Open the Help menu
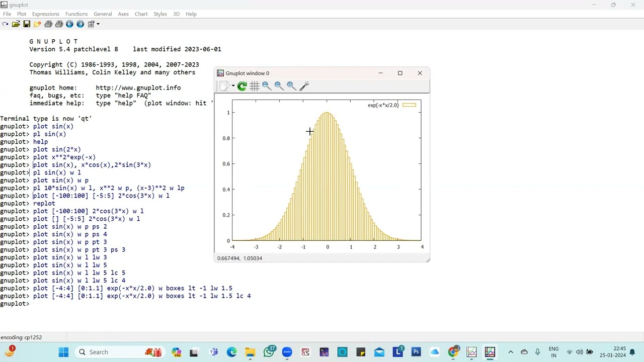This screenshot has height=362, width=644. coord(191,14)
